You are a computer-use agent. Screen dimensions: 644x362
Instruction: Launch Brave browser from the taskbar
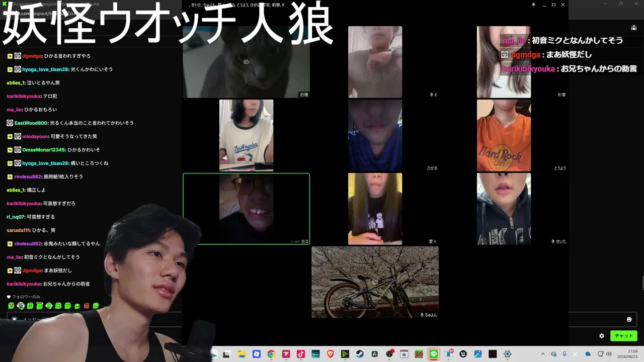pyautogui.click(x=331, y=354)
